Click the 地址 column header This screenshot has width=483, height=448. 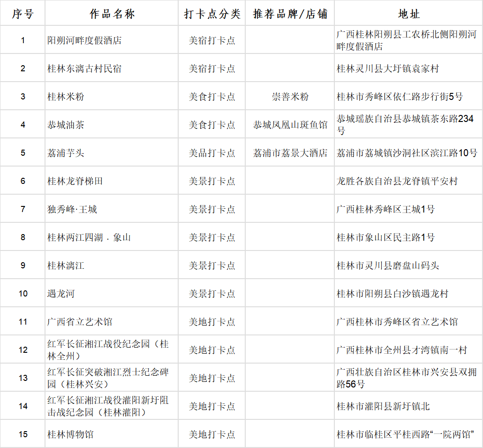[x=408, y=14]
